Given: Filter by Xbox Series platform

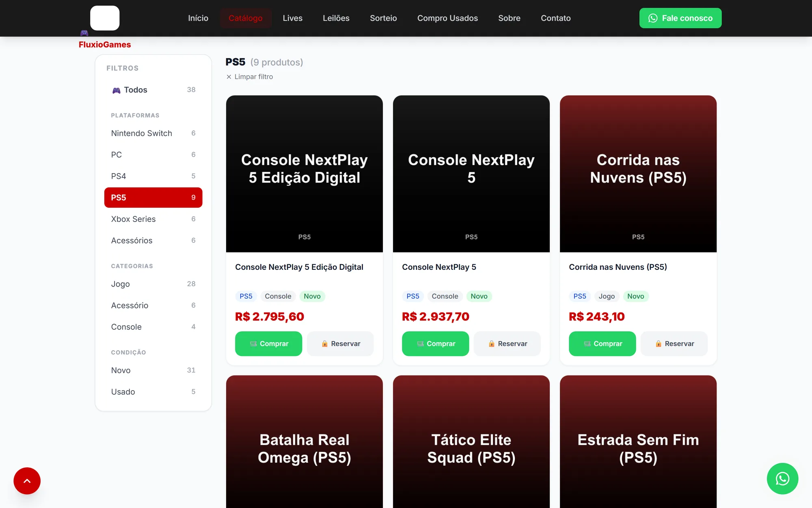Looking at the screenshot, I should tap(153, 219).
